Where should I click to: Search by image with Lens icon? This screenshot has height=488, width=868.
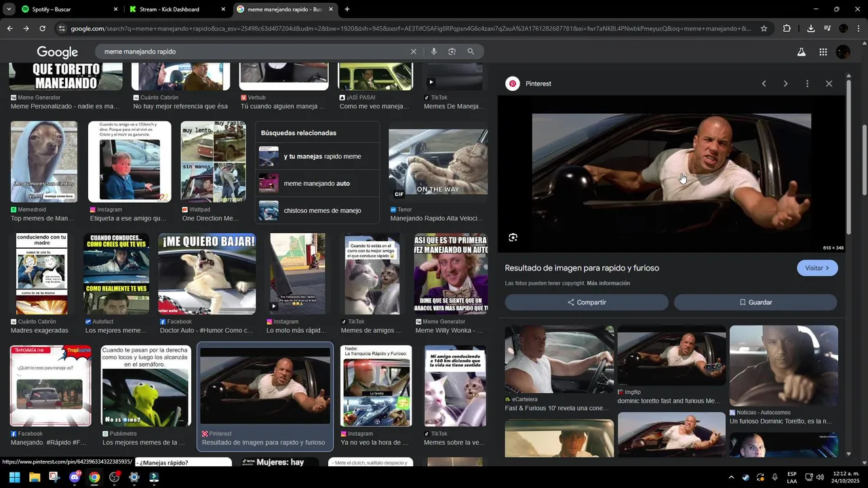point(452,52)
